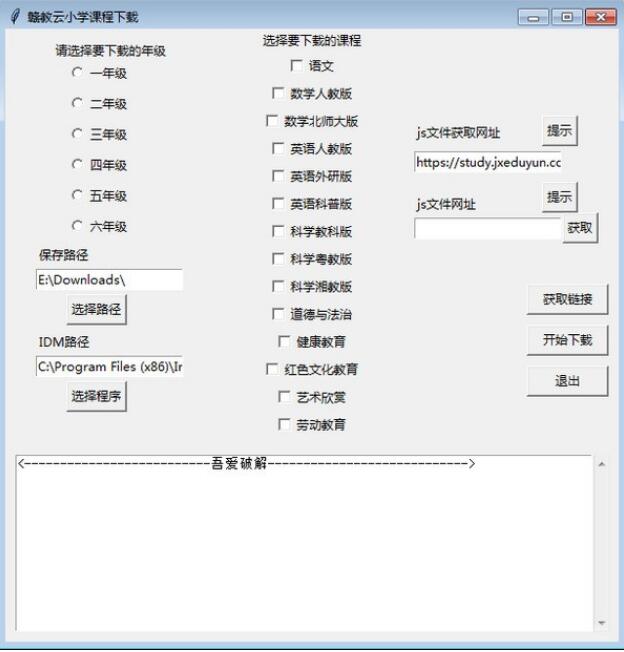Click the 选择路径 button
The width and height of the screenshot is (624, 652).
click(x=96, y=309)
